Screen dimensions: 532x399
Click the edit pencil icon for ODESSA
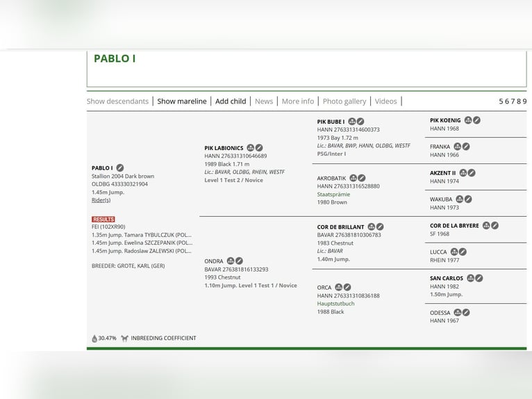coord(466,313)
